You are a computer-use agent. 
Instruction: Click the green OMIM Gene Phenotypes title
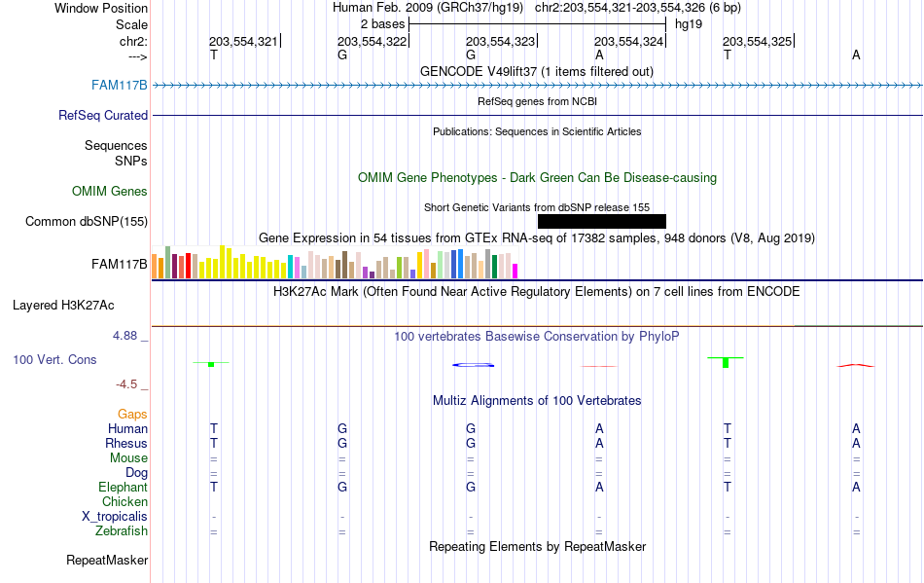[x=538, y=177]
